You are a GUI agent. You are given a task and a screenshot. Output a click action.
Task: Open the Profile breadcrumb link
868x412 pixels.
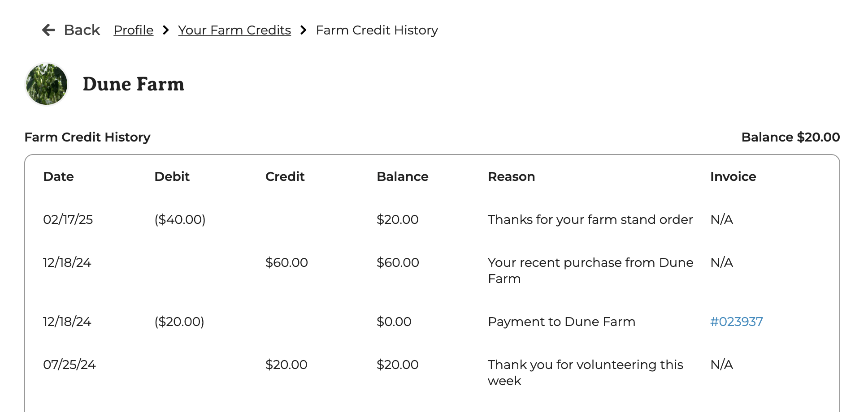134,30
